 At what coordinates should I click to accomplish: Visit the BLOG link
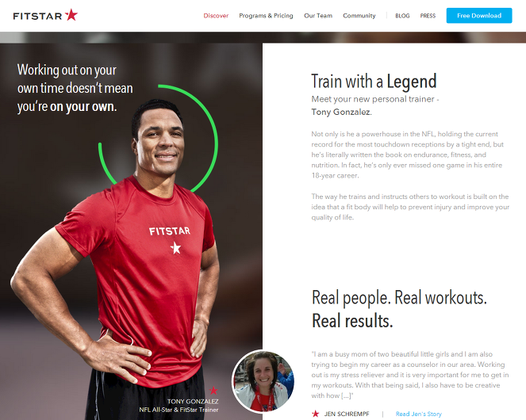tap(402, 16)
